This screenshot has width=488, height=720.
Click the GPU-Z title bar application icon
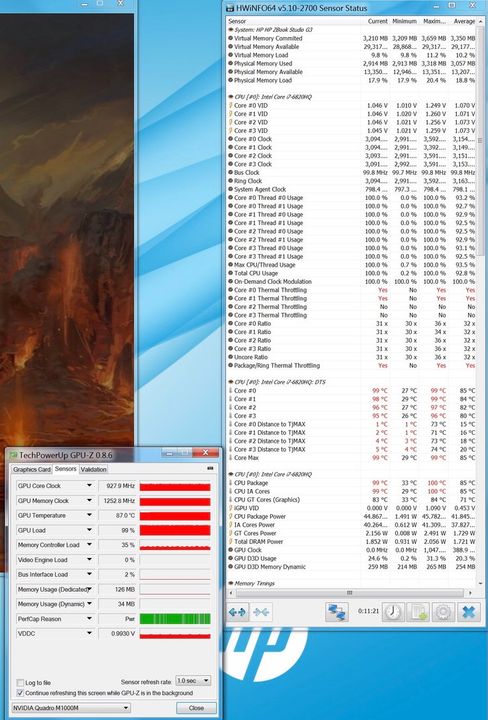point(13,455)
